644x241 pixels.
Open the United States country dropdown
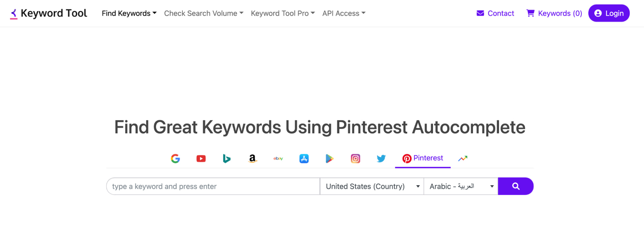tap(372, 186)
